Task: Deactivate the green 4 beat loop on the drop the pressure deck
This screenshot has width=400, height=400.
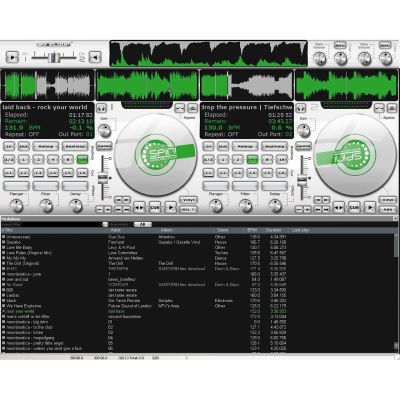Action: click(x=252, y=160)
